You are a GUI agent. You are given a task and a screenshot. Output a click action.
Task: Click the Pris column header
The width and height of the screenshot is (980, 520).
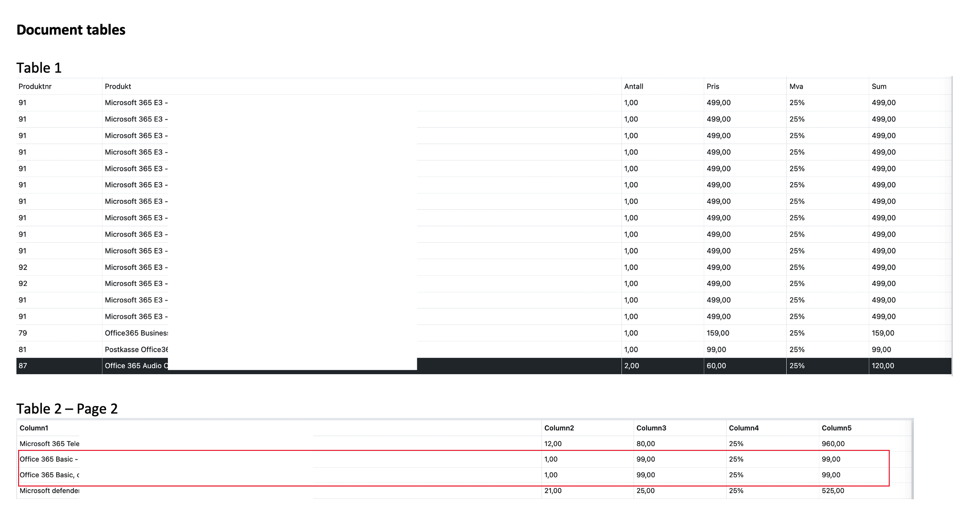click(x=713, y=87)
